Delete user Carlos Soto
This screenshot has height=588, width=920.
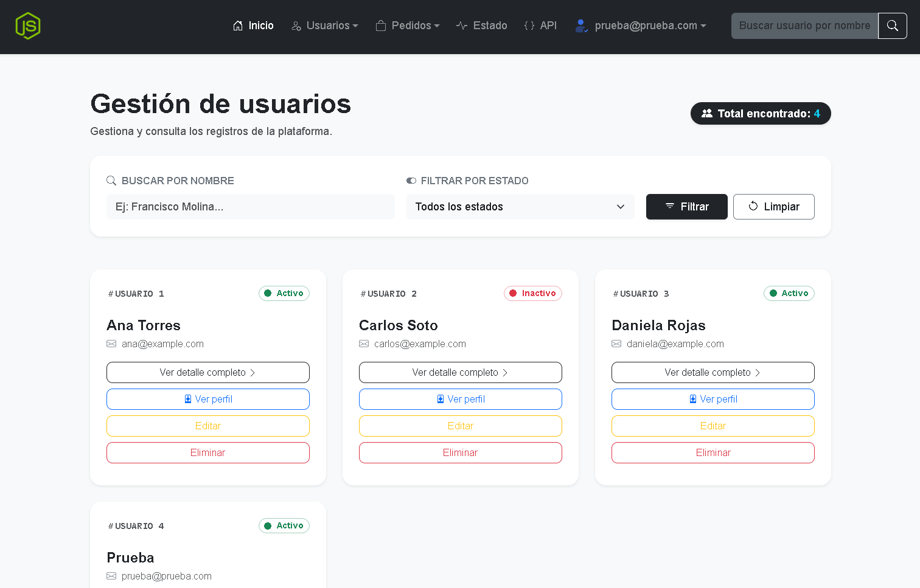point(461,452)
